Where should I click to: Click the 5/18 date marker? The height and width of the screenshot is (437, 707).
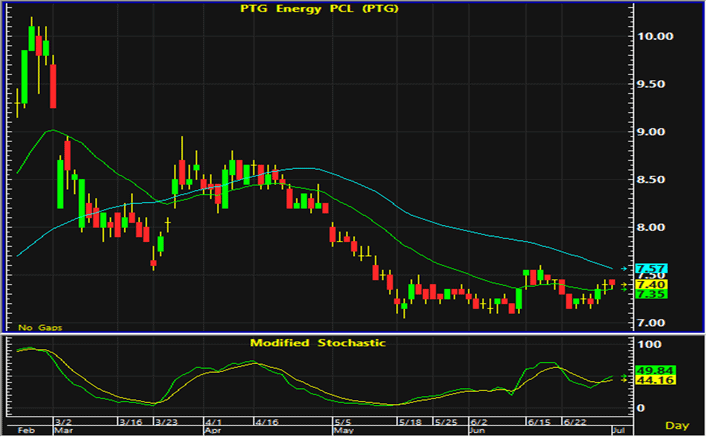pos(410,422)
